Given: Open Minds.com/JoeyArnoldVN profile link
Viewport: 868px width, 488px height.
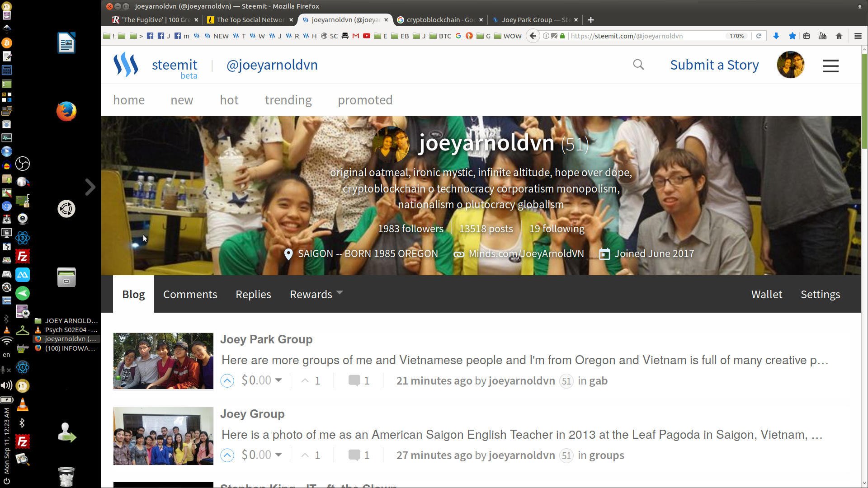Looking at the screenshot, I should coord(526,253).
